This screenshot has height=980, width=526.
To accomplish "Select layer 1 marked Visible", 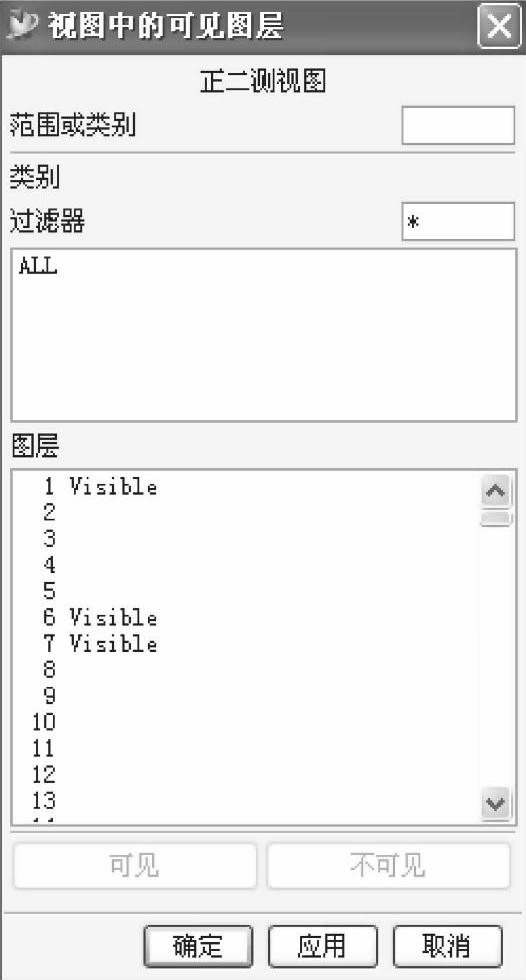I will [x=246, y=486].
